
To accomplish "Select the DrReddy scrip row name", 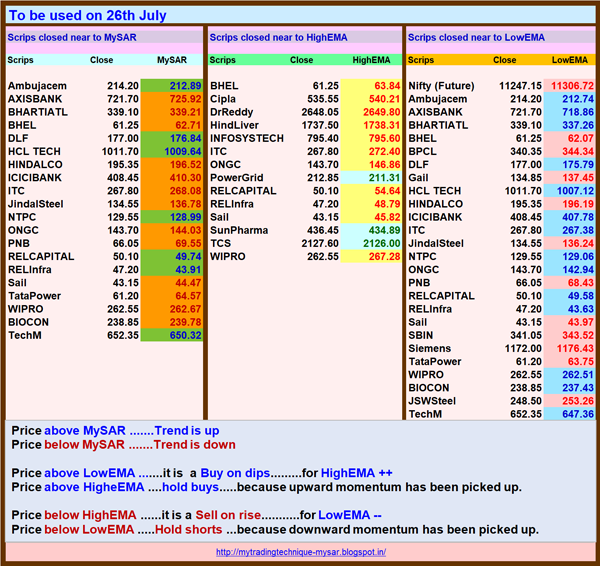I will [232, 112].
